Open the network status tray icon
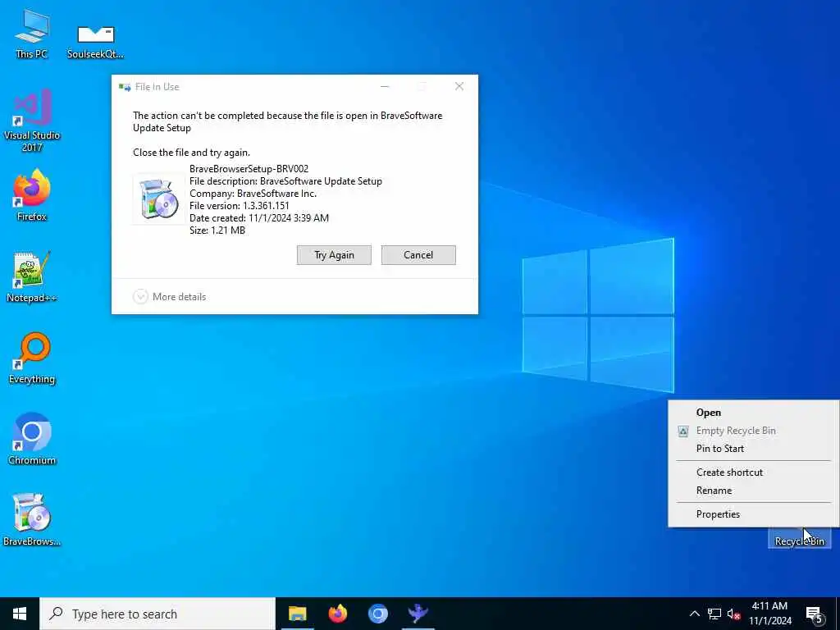Image resolution: width=840 pixels, height=630 pixels. tap(714, 614)
